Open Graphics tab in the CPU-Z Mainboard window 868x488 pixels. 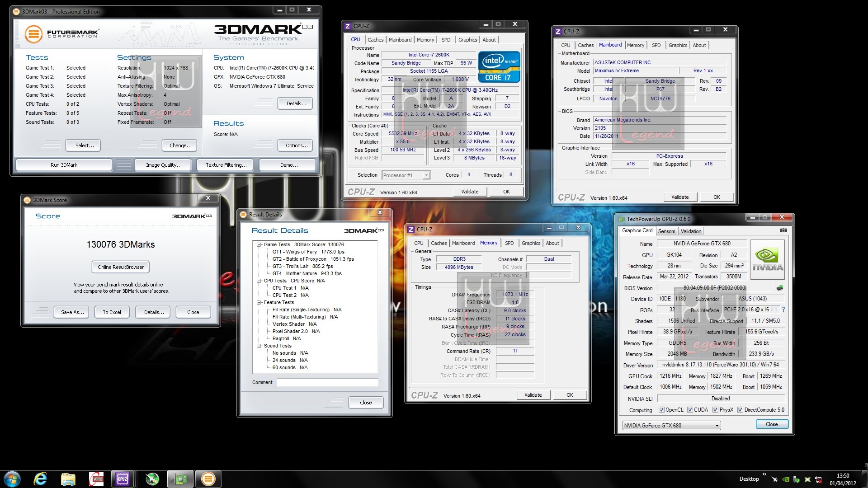678,45
